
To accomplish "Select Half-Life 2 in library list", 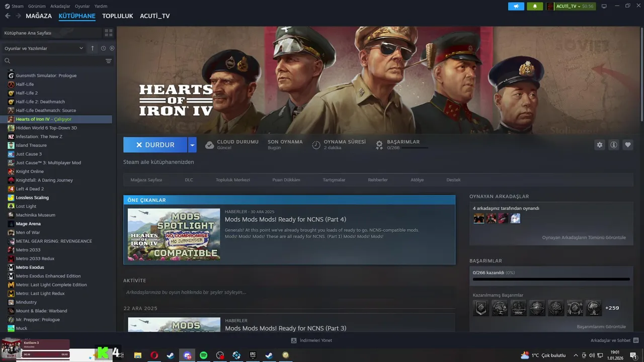I will (x=27, y=93).
